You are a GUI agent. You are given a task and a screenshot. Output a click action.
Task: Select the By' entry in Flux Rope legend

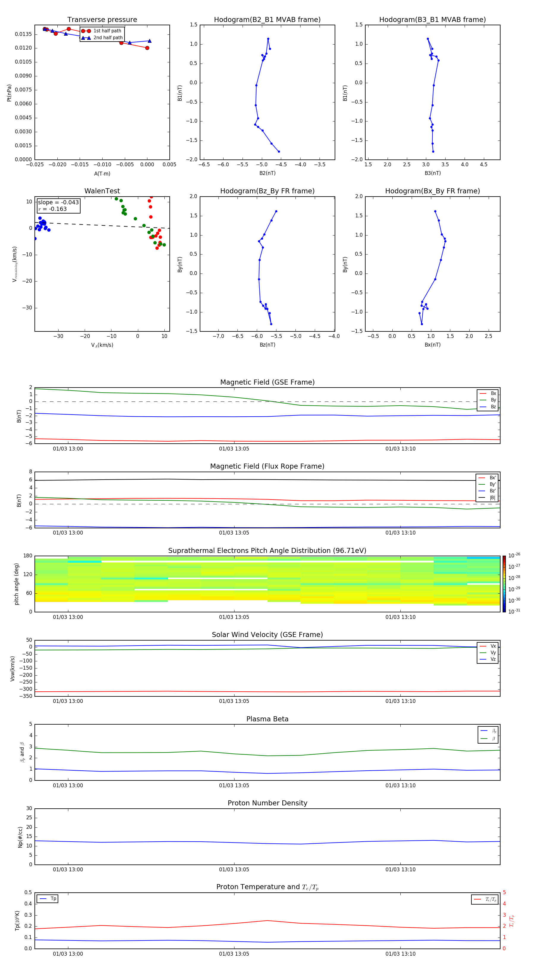[x=487, y=484]
